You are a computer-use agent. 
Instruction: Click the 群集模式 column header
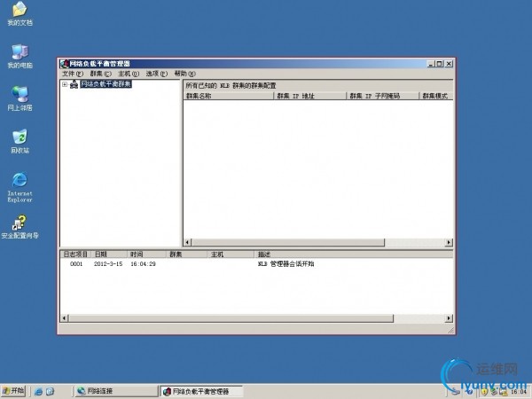coord(436,96)
